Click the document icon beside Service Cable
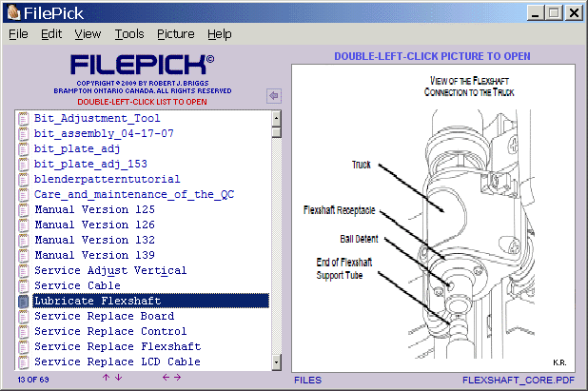The image size is (588, 391). [x=23, y=285]
